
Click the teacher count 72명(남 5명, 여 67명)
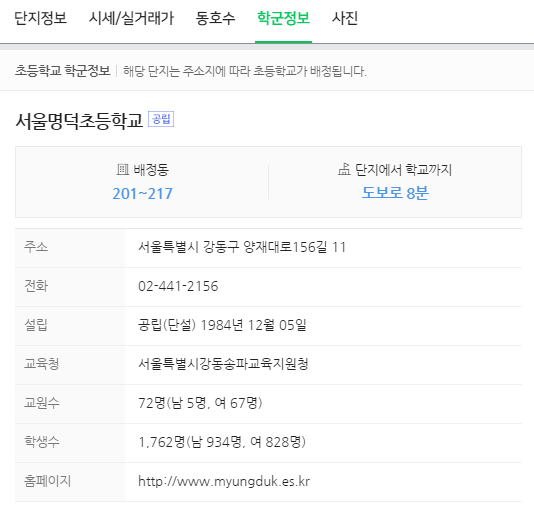(200, 403)
